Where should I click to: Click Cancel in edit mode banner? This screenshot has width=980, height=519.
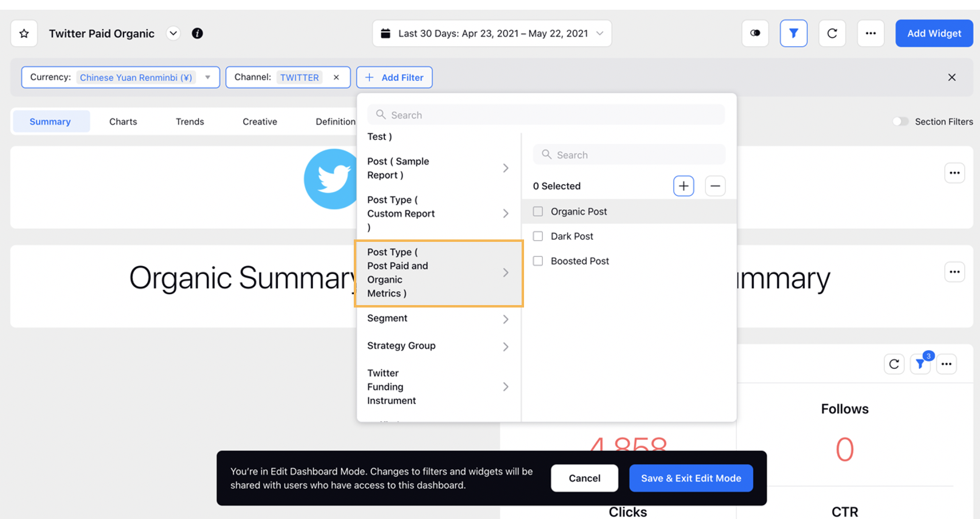coord(584,478)
